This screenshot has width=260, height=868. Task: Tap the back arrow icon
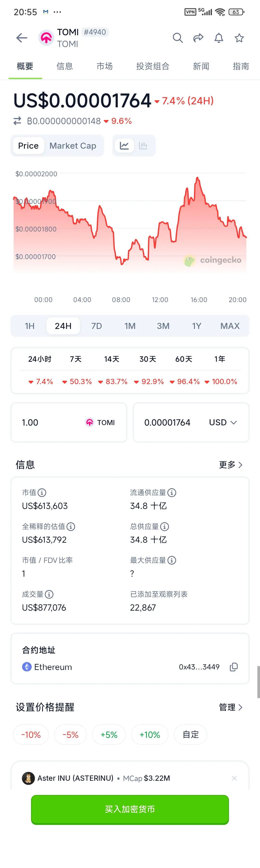point(22,38)
